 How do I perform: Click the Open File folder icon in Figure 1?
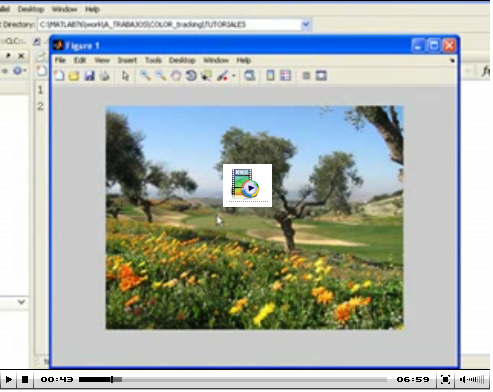pos(74,76)
